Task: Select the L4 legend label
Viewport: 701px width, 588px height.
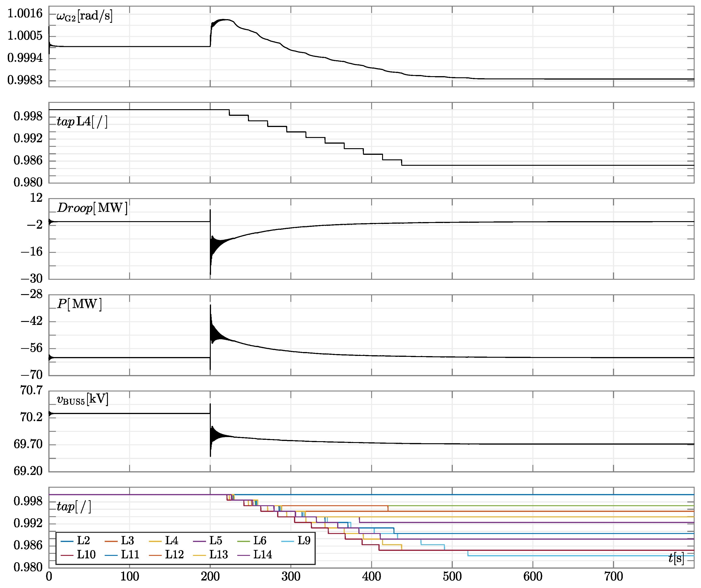Action: pos(172,541)
